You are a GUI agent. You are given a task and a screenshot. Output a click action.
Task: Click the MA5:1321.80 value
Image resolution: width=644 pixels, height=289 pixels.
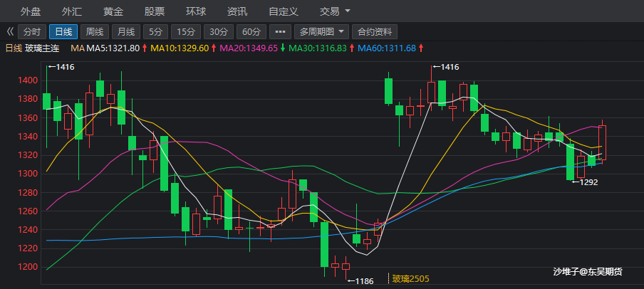[x=113, y=48]
